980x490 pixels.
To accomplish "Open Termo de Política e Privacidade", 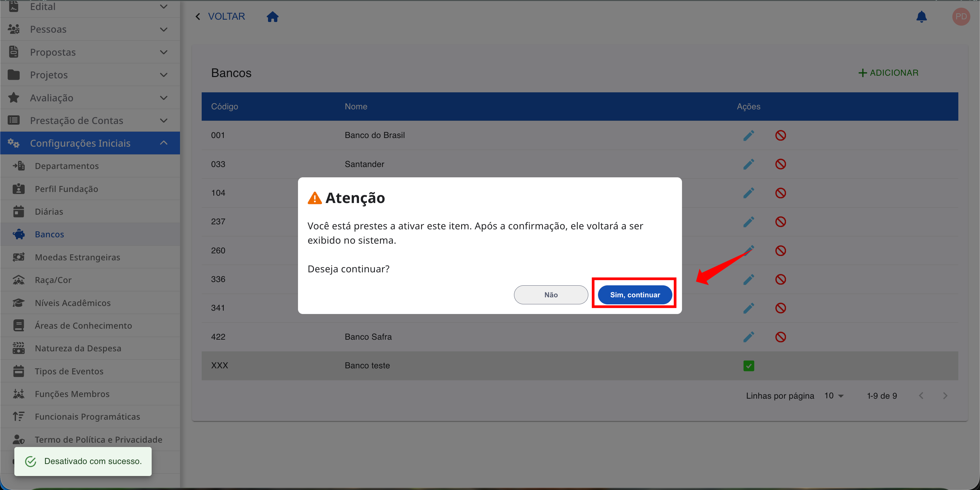I will (90, 439).
